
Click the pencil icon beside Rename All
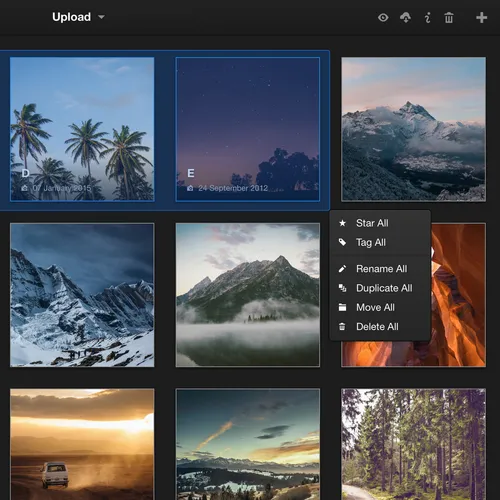(x=342, y=269)
